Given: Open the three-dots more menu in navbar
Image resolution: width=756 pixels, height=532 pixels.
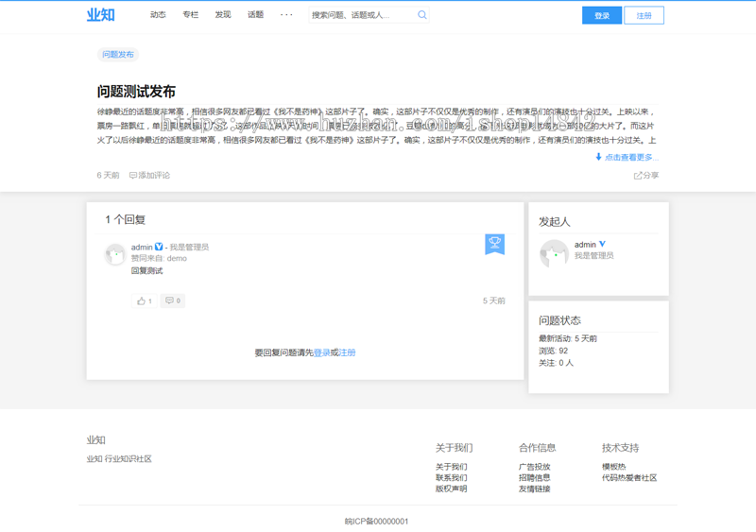Looking at the screenshot, I should click(x=286, y=15).
